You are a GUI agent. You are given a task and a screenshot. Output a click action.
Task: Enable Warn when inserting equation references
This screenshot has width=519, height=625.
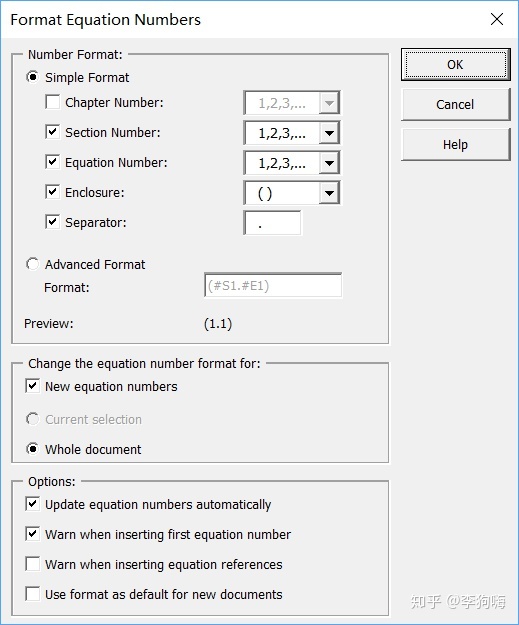click(x=33, y=564)
